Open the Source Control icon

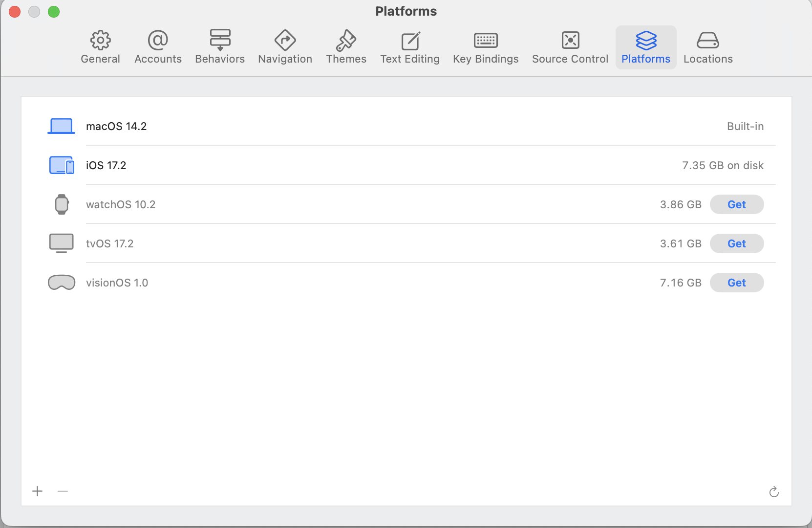pyautogui.click(x=570, y=40)
